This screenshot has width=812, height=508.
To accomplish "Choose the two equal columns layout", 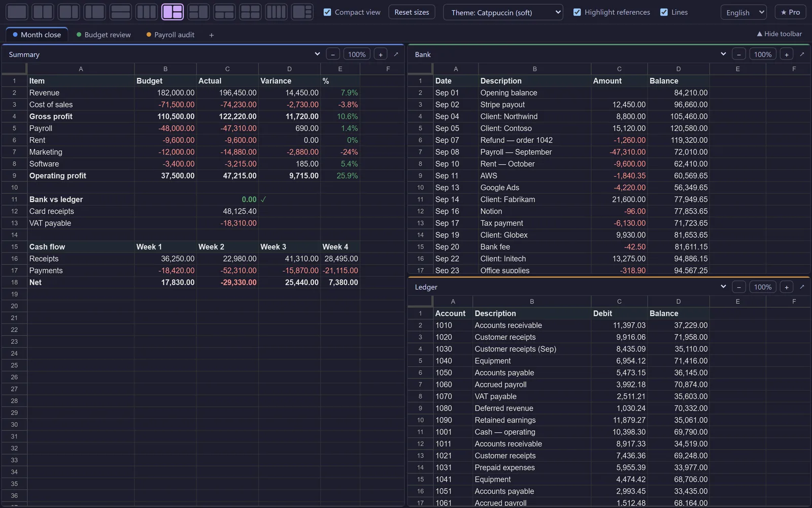I will [x=43, y=12].
